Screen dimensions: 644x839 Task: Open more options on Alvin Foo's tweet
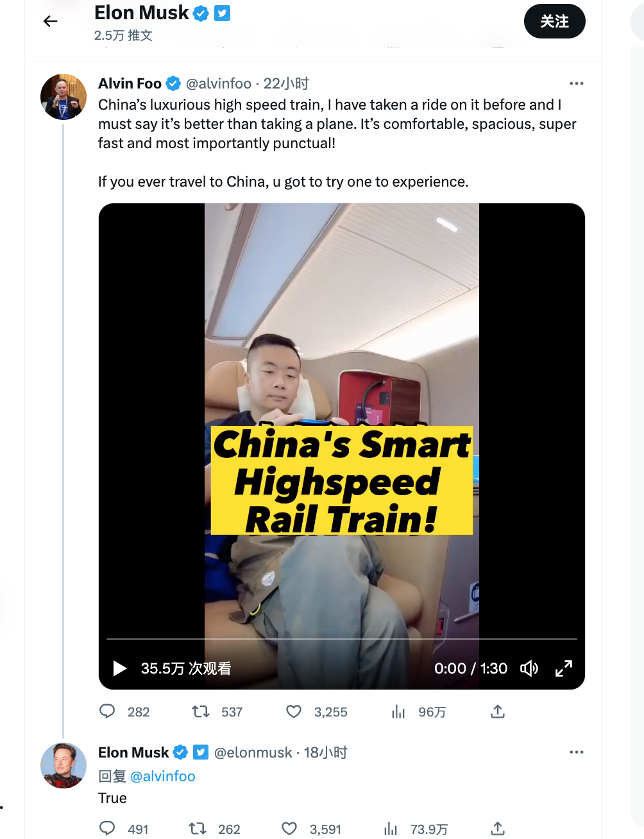click(x=577, y=83)
